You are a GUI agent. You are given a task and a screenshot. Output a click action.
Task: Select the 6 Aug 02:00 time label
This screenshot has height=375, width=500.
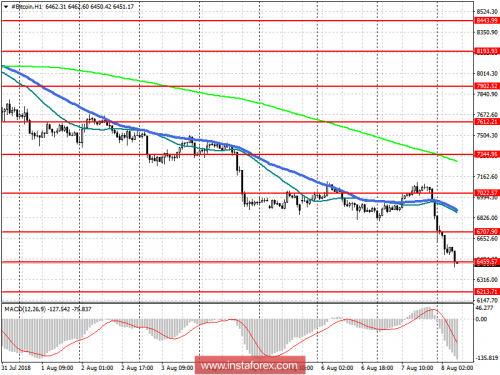click(337, 368)
